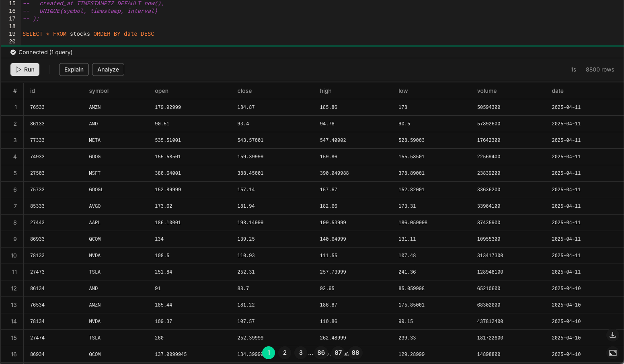Click the id column header
The height and width of the screenshot is (364, 624).
click(33, 91)
